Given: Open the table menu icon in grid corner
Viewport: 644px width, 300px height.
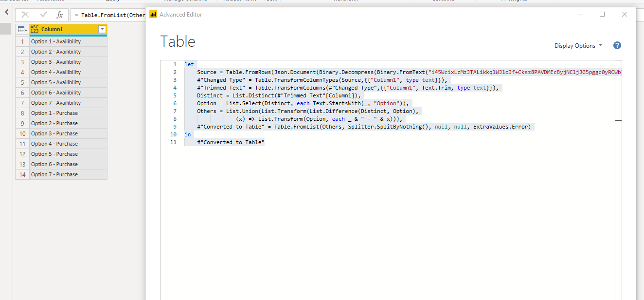Looking at the screenshot, I should coord(22,29).
